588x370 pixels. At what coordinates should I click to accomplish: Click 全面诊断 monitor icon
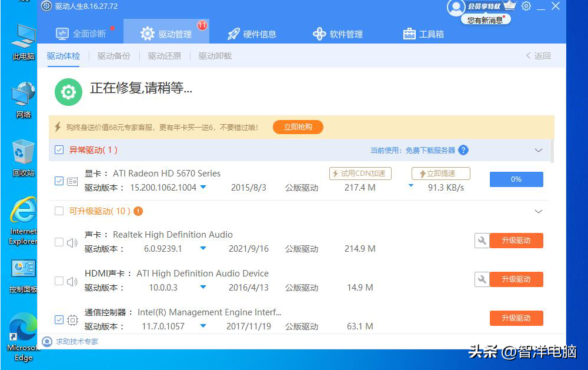(x=62, y=34)
